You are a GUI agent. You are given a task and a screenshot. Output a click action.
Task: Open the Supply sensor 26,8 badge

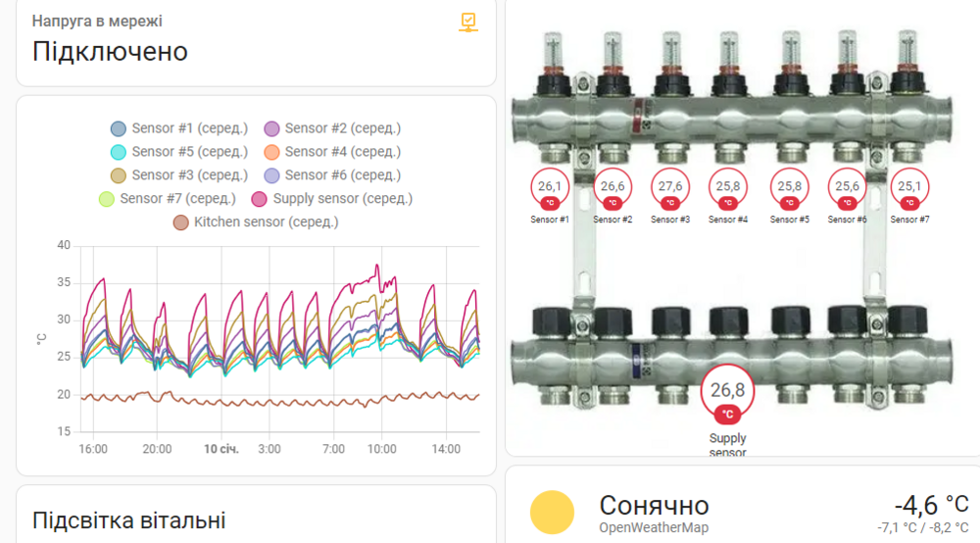coord(727,394)
